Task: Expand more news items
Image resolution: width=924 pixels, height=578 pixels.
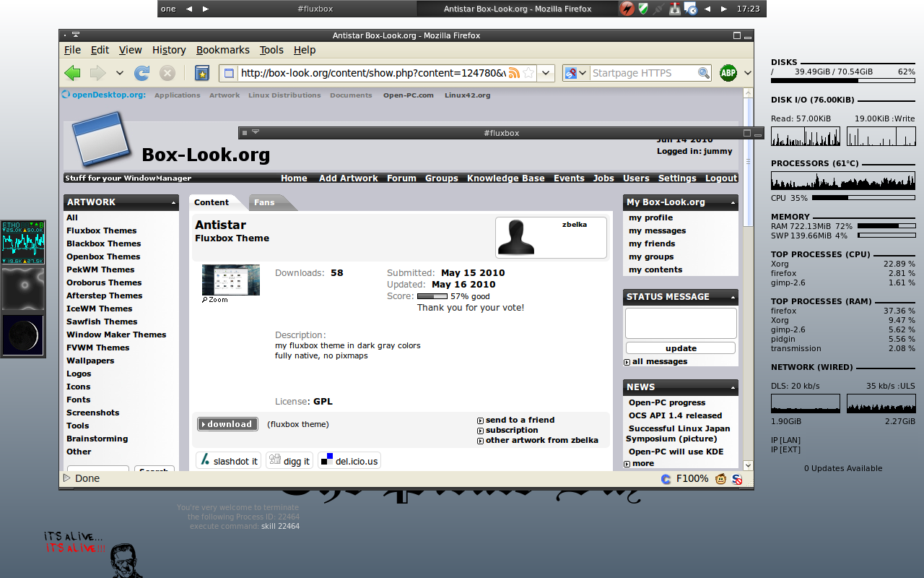Action: click(639, 463)
